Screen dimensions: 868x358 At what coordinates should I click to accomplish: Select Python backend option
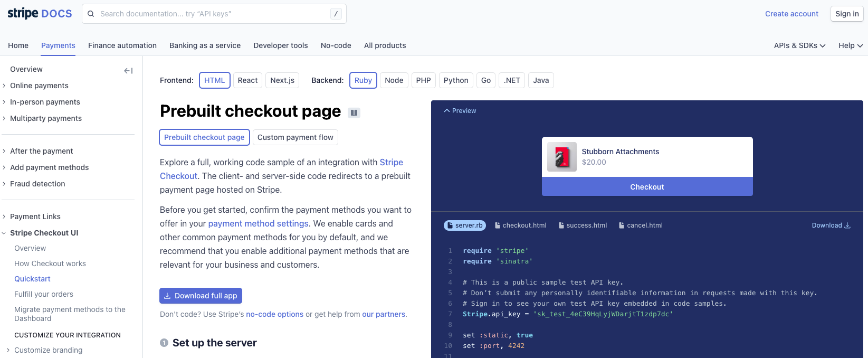tap(456, 80)
